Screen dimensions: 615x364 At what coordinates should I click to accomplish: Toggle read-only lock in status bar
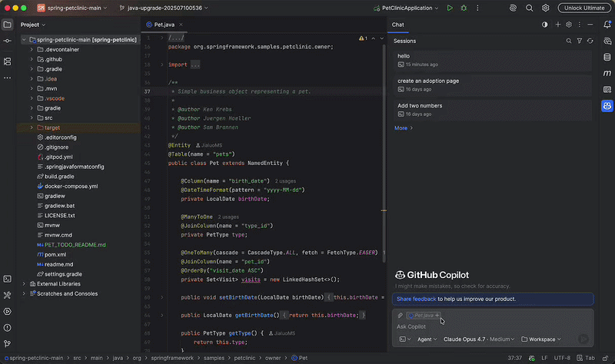606,358
